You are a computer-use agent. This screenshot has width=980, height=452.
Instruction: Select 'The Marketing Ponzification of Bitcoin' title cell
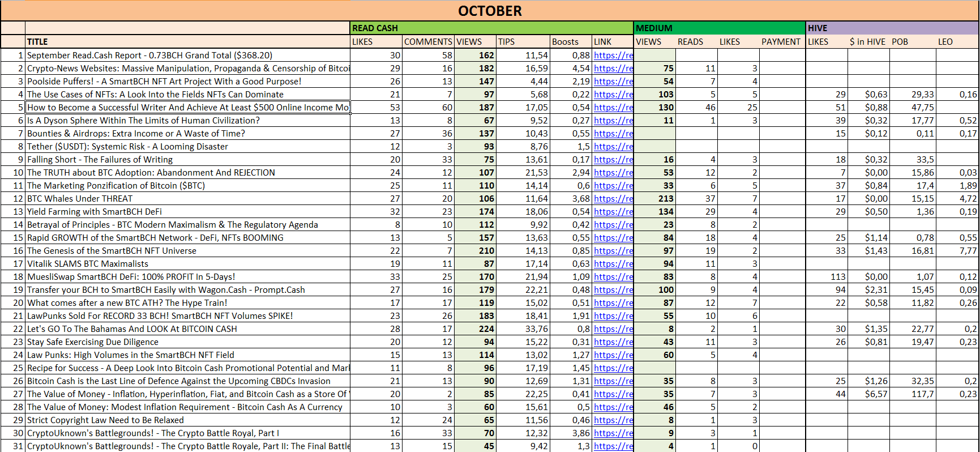(187, 186)
